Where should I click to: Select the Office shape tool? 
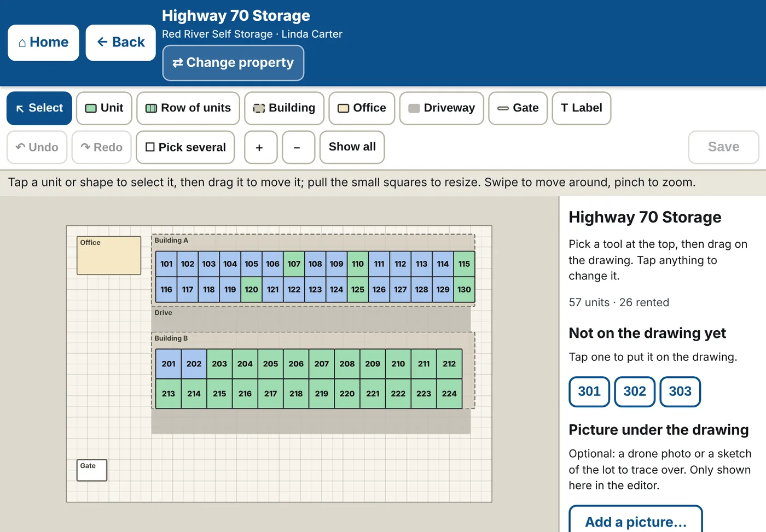(362, 108)
